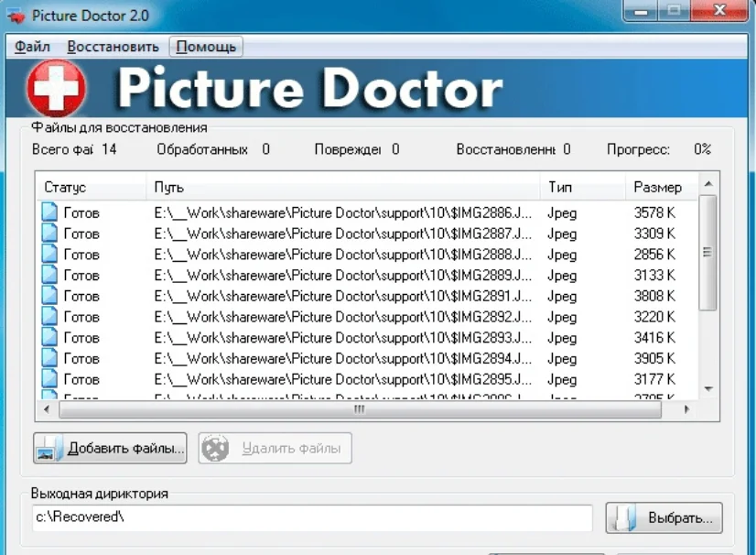Open the Восстановить menu
Viewport: 756px width, 555px height.
point(112,45)
